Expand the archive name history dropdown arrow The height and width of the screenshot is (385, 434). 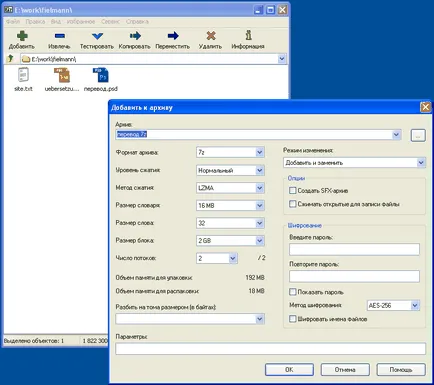click(x=396, y=135)
